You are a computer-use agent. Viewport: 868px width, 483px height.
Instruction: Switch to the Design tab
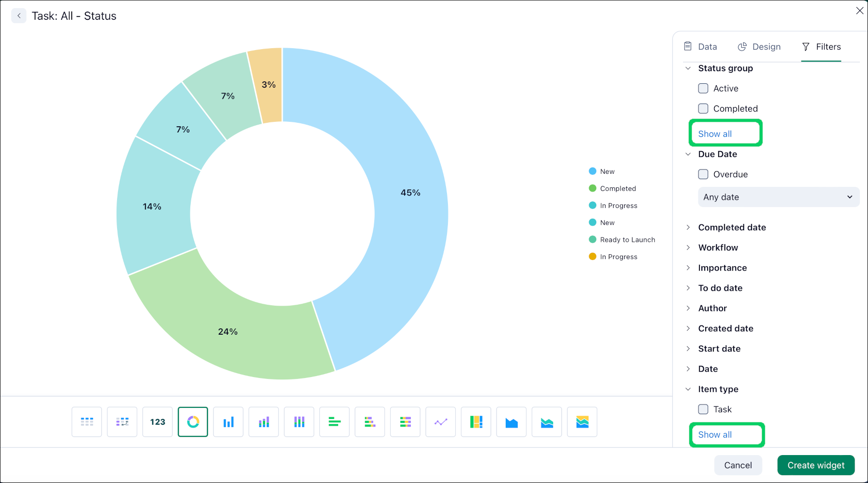click(x=760, y=47)
